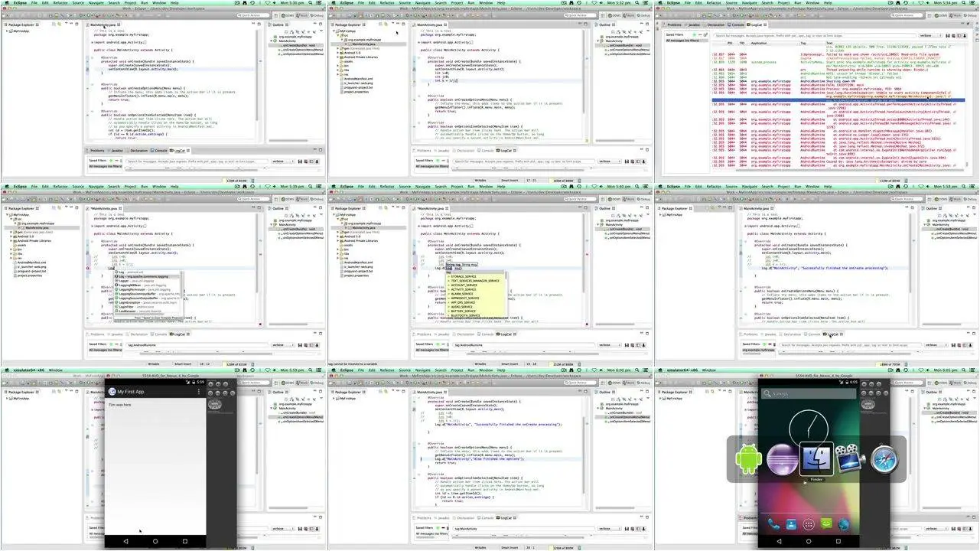980x551 pixels.
Task: Select the highlighted blue LogCat row in the 5:34 frame
Action: coord(840,100)
